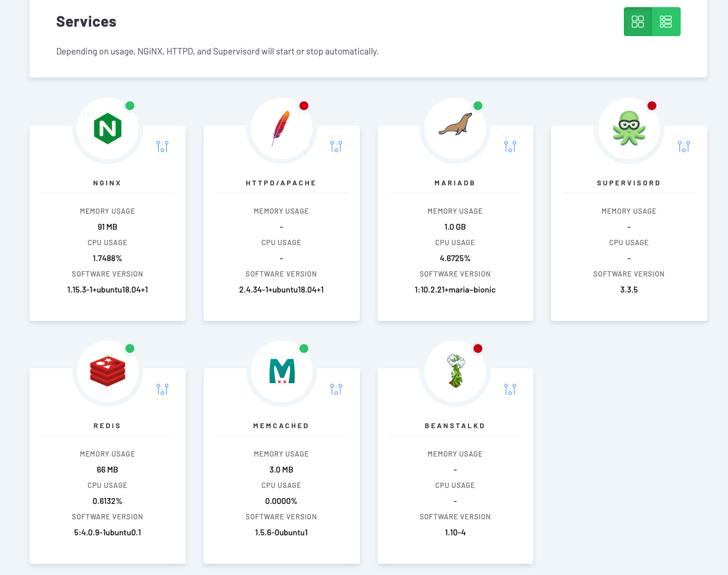Image resolution: width=728 pixels, height=575 pixels.
Task: Click the MariaDB seal logo
Action: click(455, 125)
